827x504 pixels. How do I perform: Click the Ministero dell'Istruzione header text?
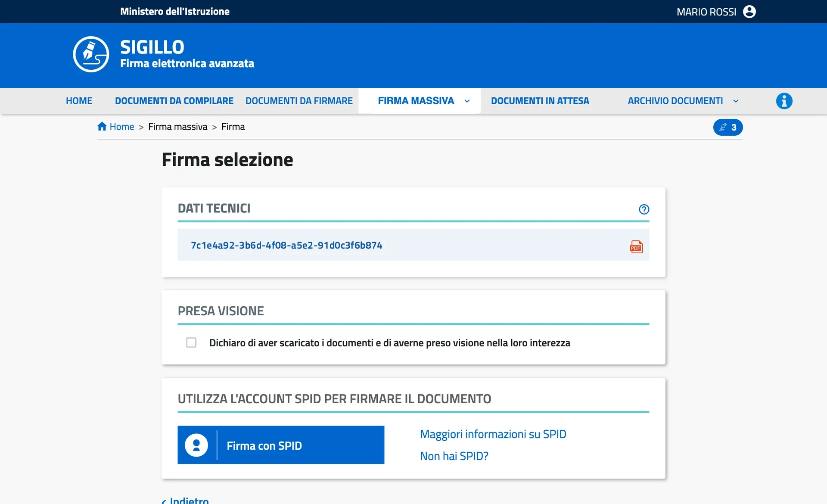click(x=175, y=12)
